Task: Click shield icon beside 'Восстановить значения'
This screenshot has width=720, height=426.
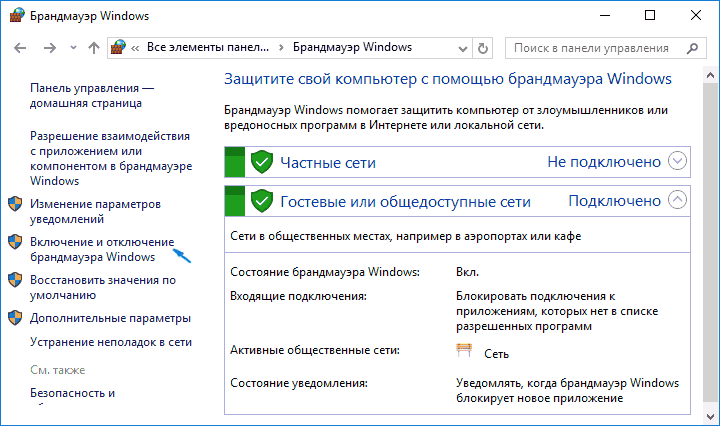Action: tap(15, 280)
